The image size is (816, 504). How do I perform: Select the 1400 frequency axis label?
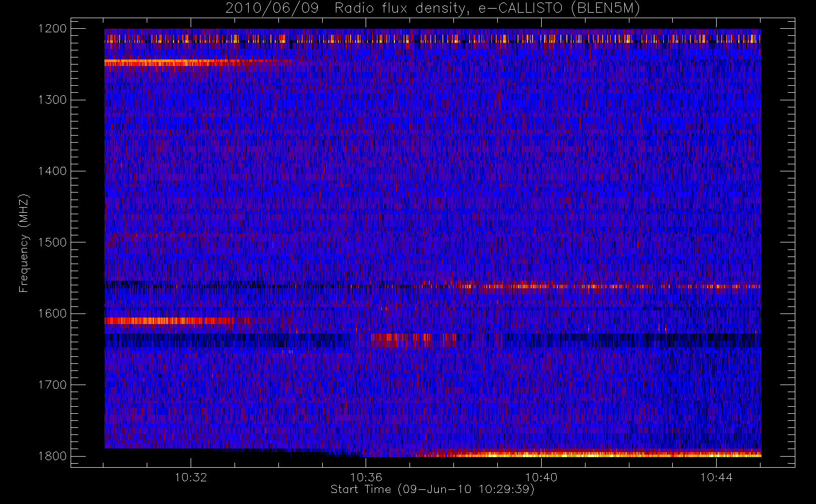[52, 171]
